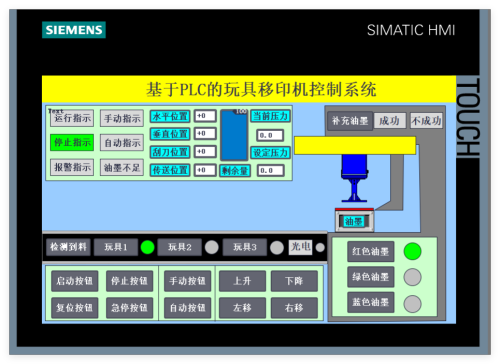This screenshot has width=500, height=364.
Task: Click the 红色油墨 red ink button
Action: (x=371, y=251)
